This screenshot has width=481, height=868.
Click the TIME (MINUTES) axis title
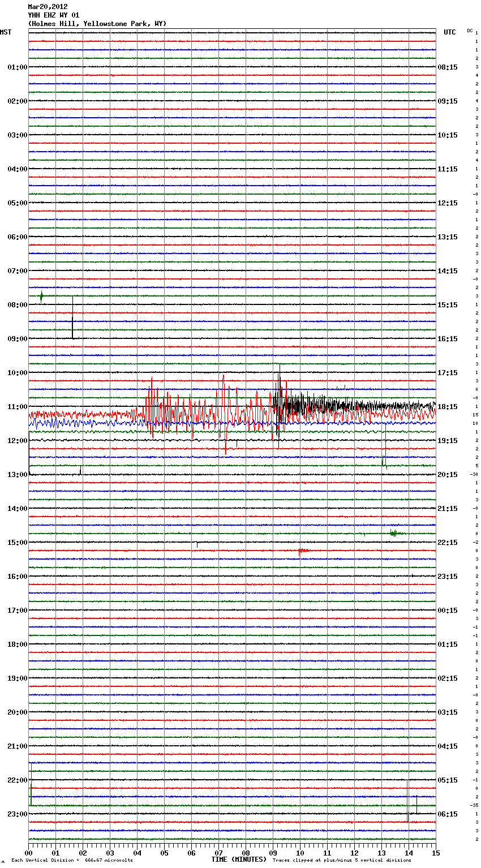coord(239,860)
